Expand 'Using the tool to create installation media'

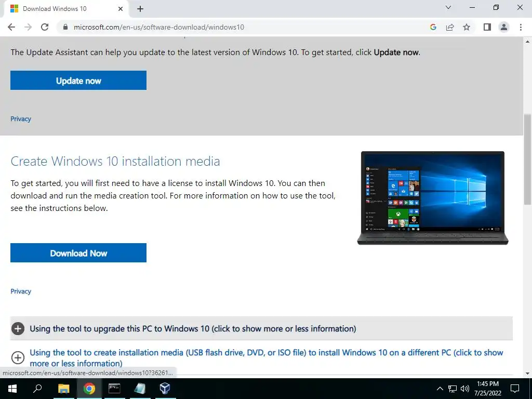pyautogui.click(x=261, y=357)
